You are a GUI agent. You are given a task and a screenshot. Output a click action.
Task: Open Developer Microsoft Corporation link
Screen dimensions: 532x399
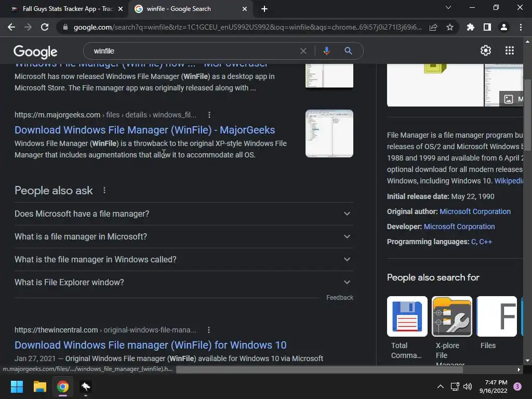[x=459, y=227]
